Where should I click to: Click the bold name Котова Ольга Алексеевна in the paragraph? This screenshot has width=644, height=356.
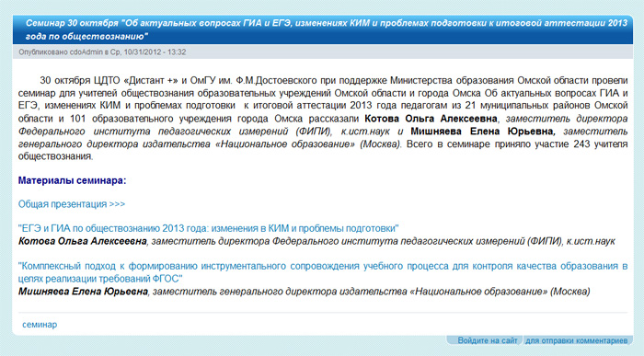click(431, 119)
